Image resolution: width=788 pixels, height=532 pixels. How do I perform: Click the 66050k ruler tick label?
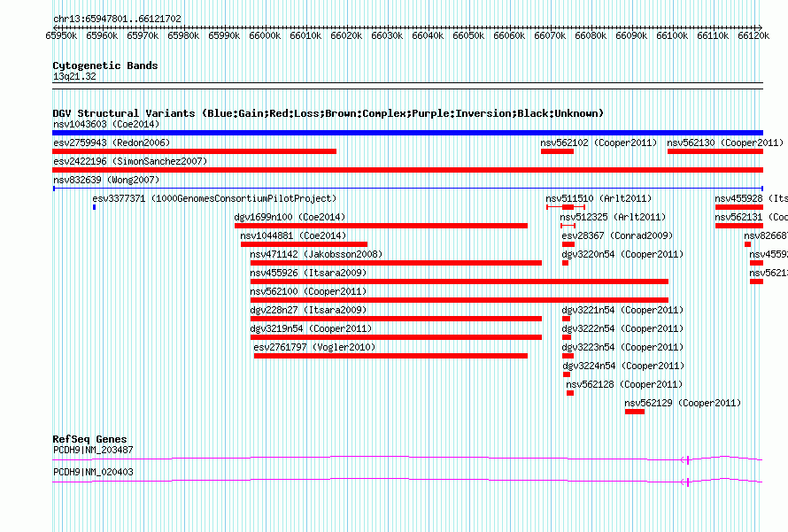pos(468,35)
